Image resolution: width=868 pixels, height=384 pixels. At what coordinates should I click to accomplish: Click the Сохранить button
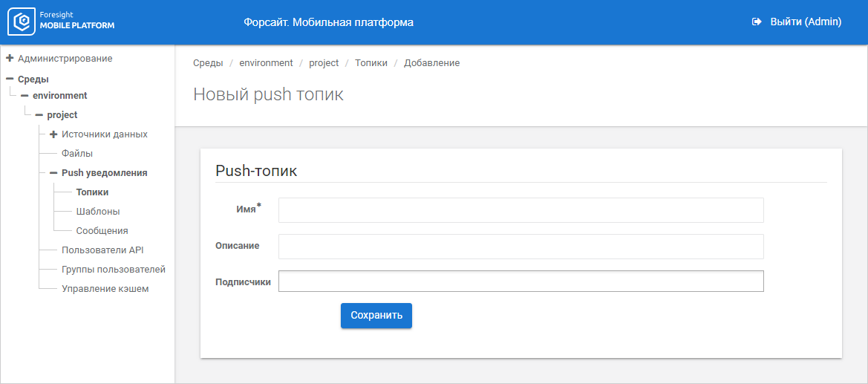pos(376,316)
